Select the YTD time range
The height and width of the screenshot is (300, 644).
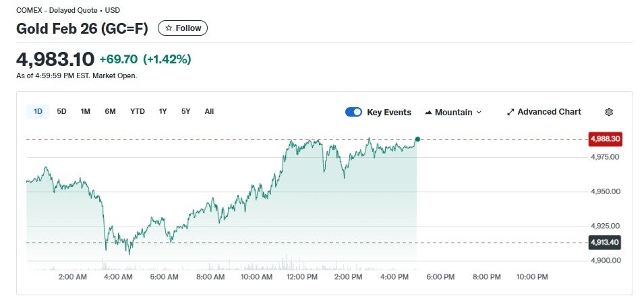[138, 111]
